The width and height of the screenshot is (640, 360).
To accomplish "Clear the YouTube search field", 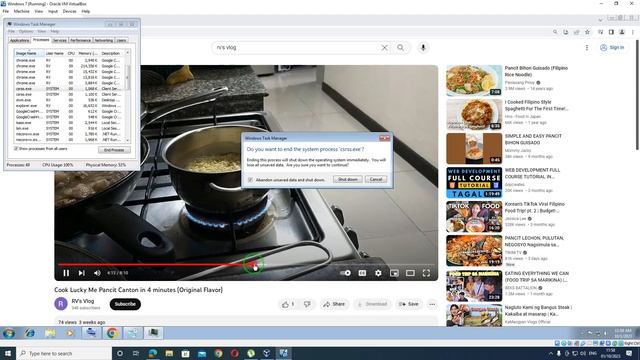I will tap(384, 48).
